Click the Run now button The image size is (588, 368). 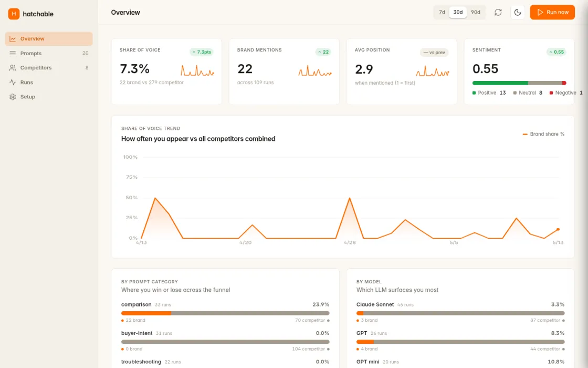[x=552, y=13]
